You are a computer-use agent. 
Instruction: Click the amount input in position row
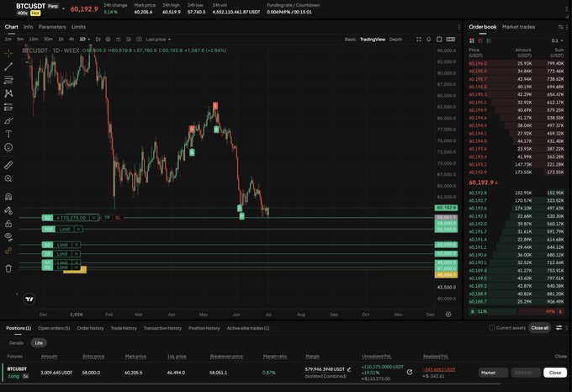[x=526, y=373]
